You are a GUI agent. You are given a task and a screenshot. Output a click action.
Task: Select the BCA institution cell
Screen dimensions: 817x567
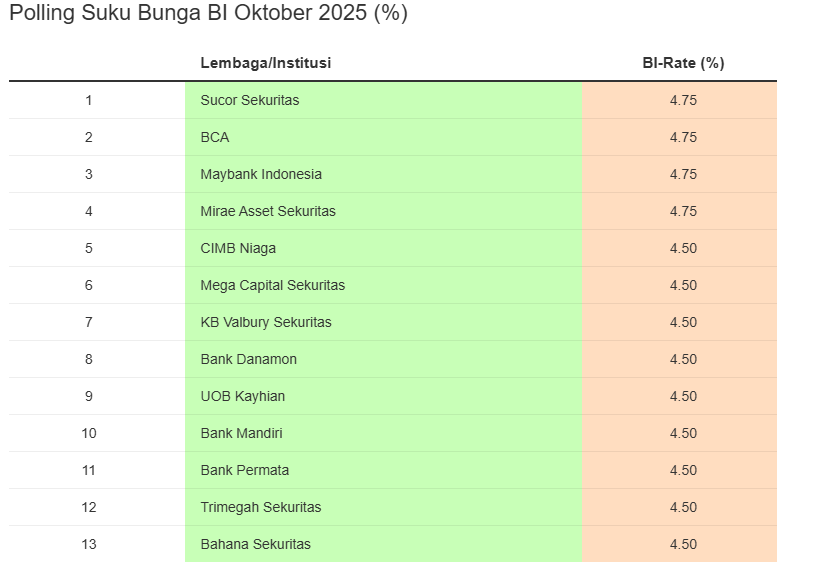(x=215, y=137)
